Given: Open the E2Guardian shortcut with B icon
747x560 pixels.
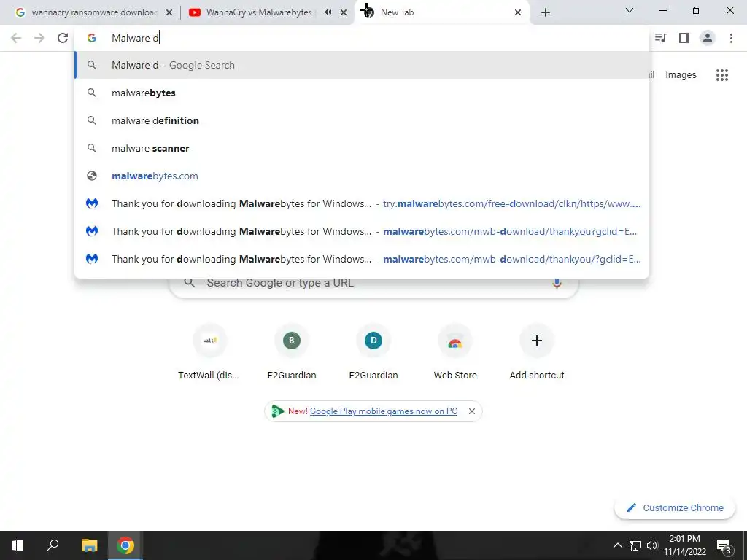Looking at the screenshot, I should (x=292, y=353).
